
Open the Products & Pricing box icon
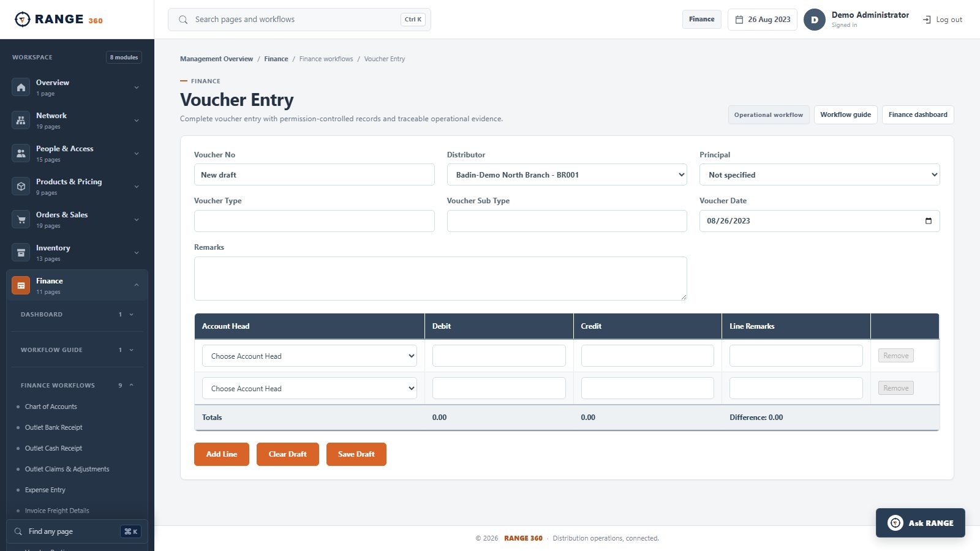(x=21, y=187)
